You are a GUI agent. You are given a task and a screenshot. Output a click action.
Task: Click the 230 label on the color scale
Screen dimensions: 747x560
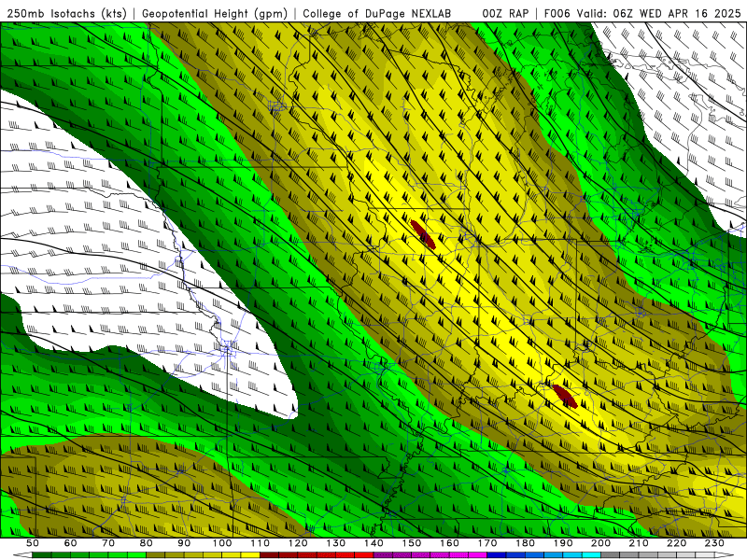(x=714, y=543)
